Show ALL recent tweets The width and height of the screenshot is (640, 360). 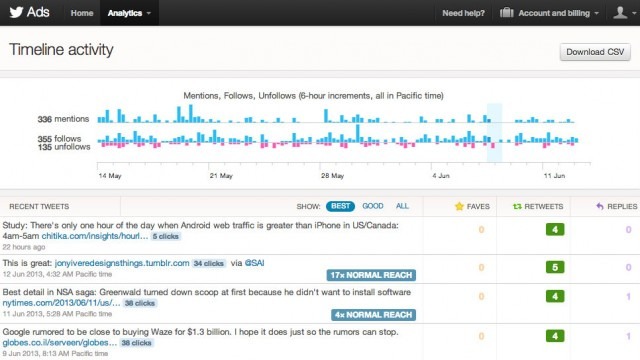point(402,206)
